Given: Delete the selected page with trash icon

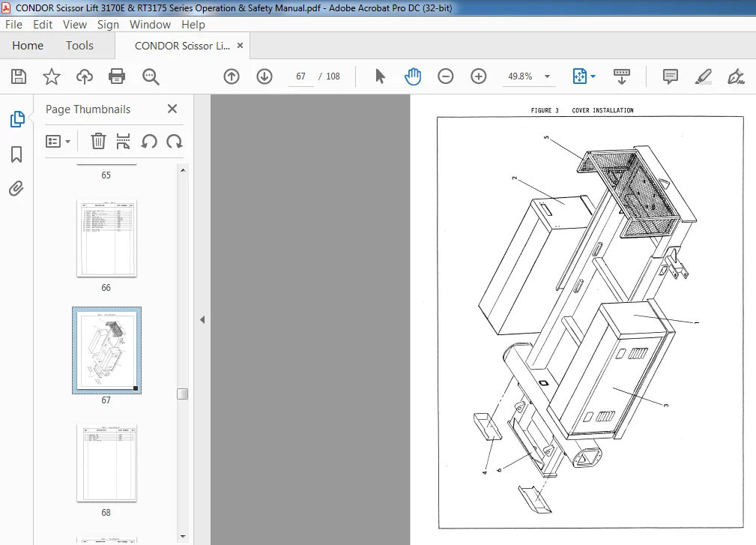Looking at the screenshot, I should (98, 142).
